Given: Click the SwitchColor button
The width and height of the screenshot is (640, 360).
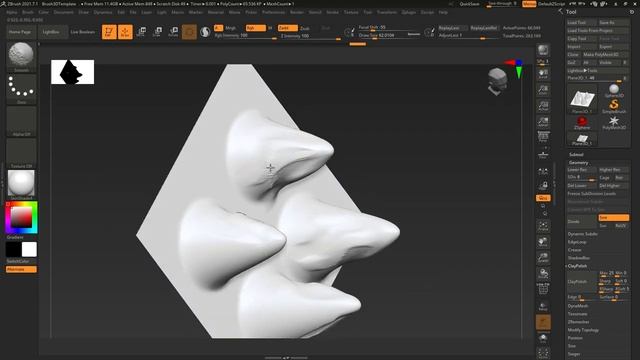Looking at the screenshot, I should (18, 261).
